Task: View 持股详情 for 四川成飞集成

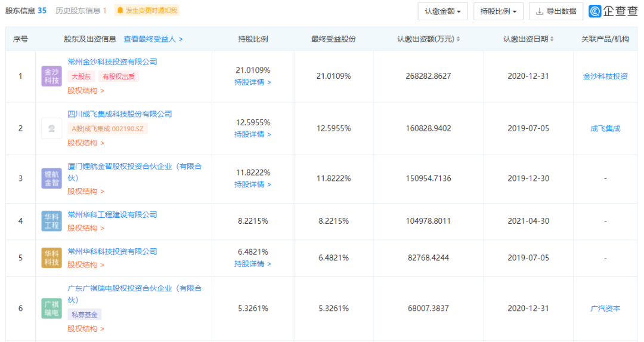Action: pyautogui.click(x=253, y=134)
